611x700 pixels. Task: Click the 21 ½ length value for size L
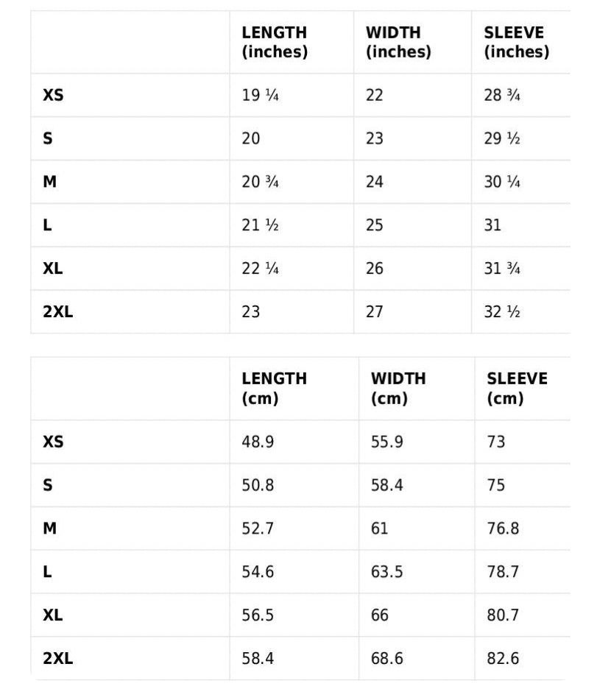[261, 225]
